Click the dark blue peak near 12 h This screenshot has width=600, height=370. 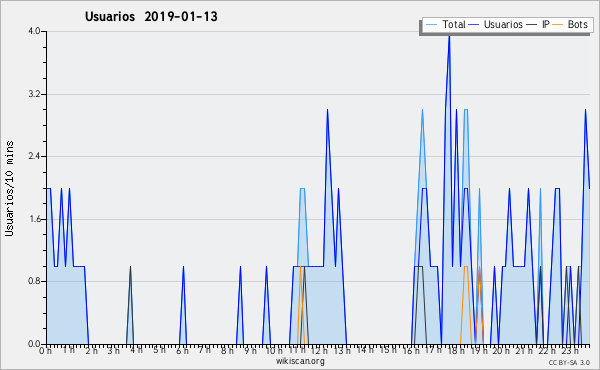click(x=328, y=110)
